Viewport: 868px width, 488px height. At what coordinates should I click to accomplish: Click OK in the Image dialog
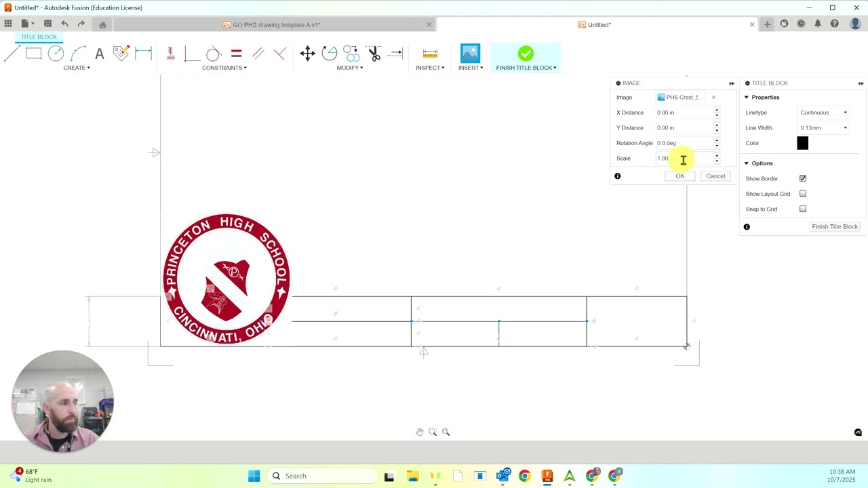click(x=680, y=176)
